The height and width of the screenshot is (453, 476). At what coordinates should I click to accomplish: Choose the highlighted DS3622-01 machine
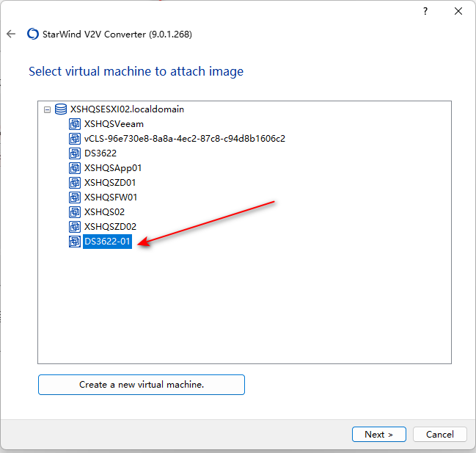pos(108,242)
